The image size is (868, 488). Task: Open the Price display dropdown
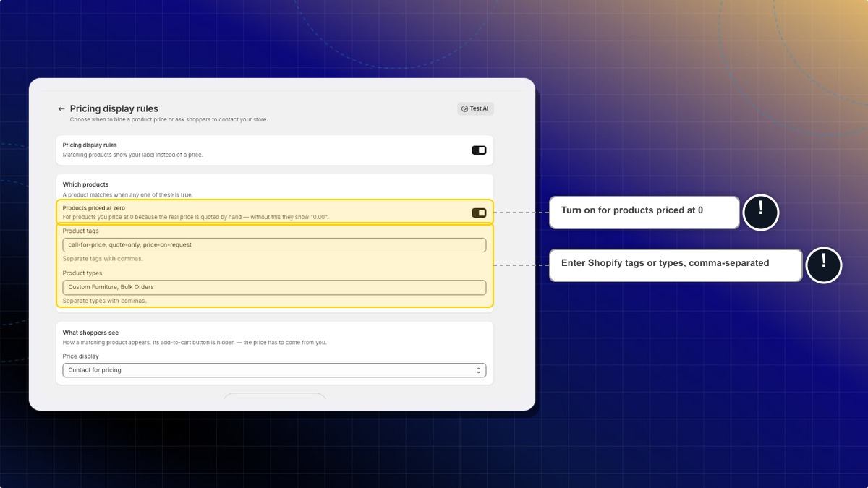(x=274, y=370)
